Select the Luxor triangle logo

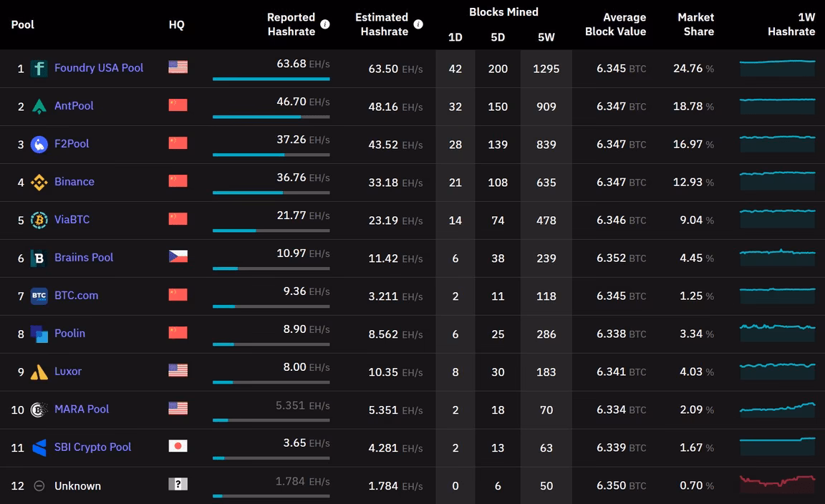click(x=39, y=371)
